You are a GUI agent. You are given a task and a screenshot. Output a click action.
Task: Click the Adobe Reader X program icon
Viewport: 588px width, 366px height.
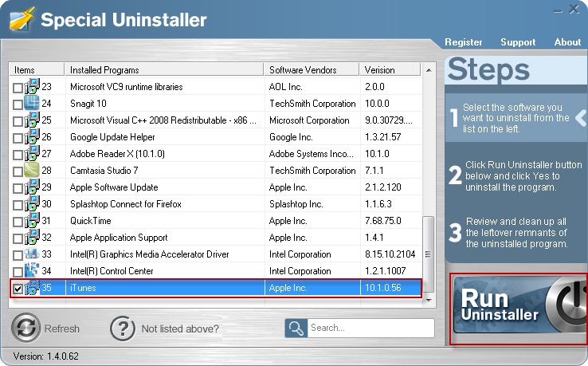[32, 153]
